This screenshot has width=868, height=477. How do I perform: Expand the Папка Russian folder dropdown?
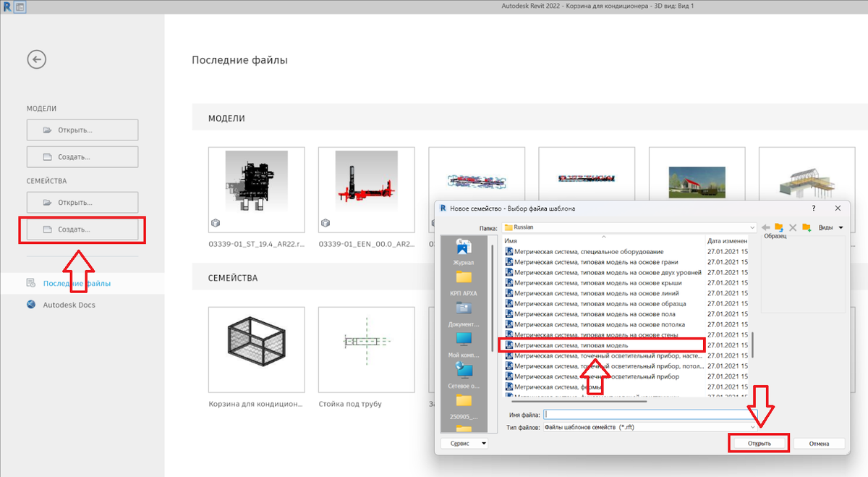click(x=752, y=227)
